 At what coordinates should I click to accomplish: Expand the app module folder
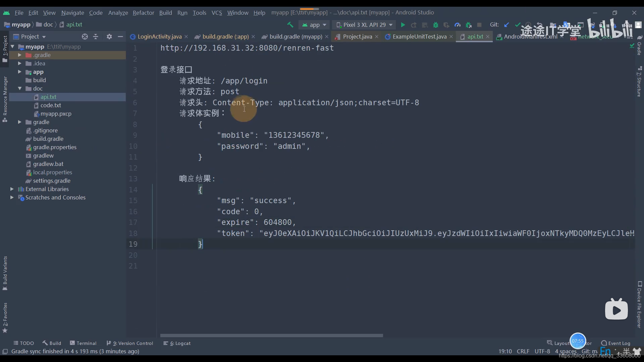click(x=19, y=72)
